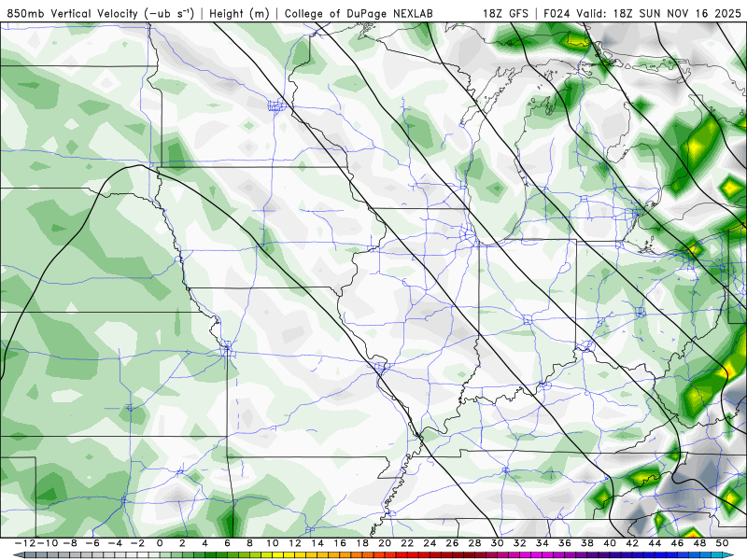Viewport: 747px width, 560px height.
Task: Click the 'F024' forecast hour label
Action: (557, 13)
